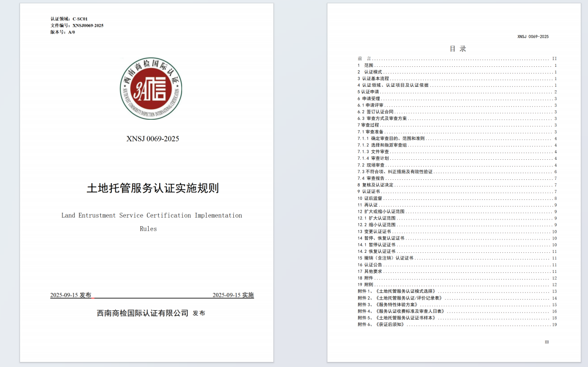Open entry '7.1.2 选择和指派审查组'

pyautogui.click(x=457, y=145)
